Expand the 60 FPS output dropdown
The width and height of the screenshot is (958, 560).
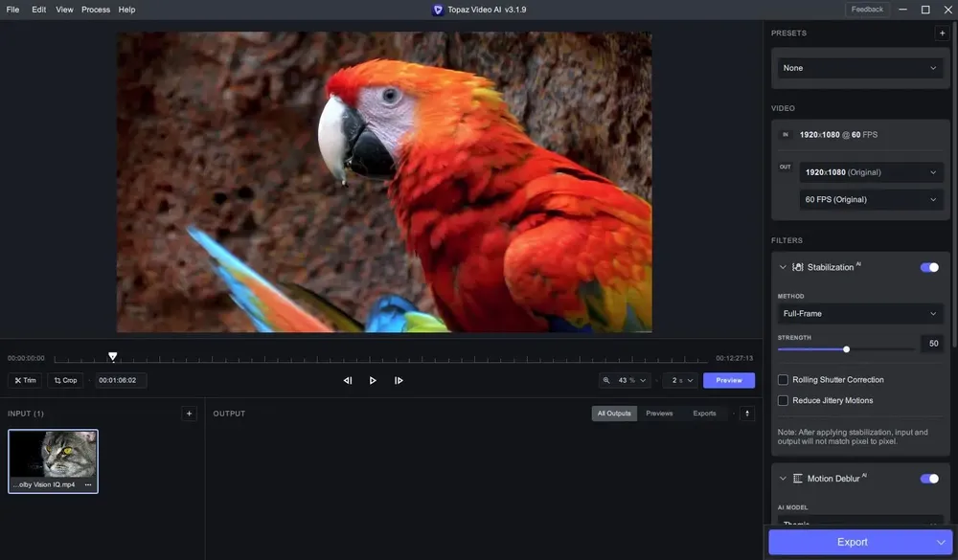tap(871, 200)
